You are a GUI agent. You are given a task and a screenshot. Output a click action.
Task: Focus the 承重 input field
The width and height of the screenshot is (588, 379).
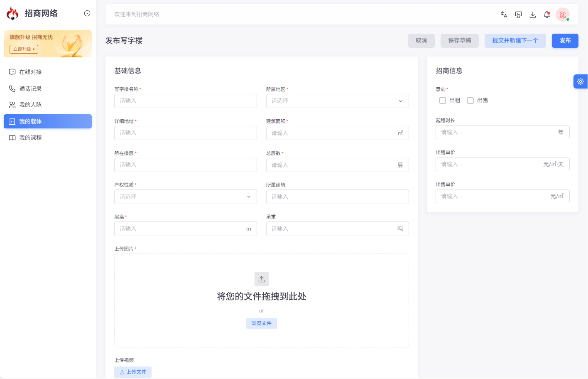coord(338,229)
